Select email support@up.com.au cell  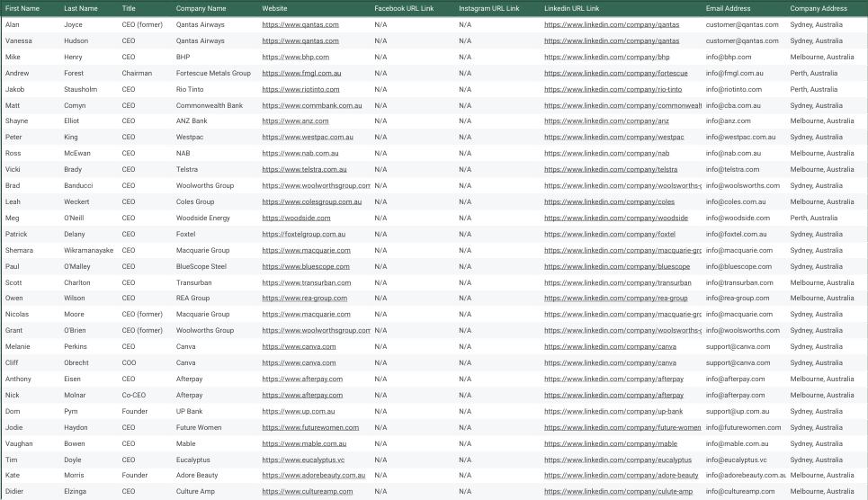738,411
